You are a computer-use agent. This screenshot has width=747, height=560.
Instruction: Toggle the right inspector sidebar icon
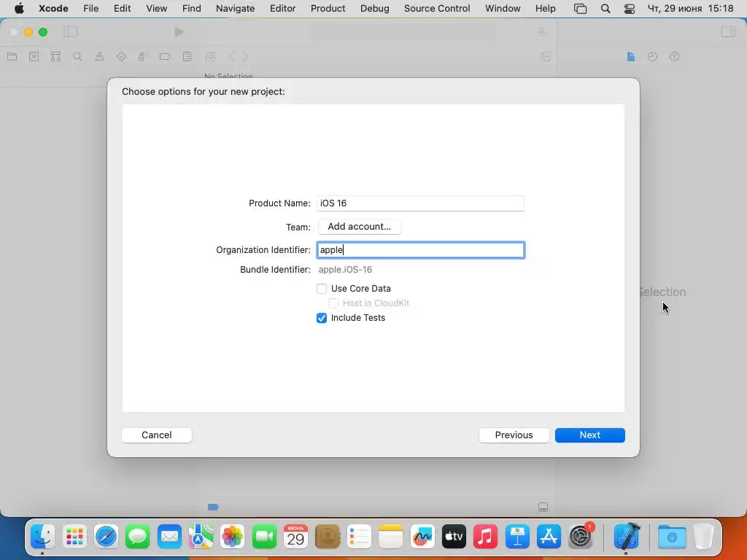point(728,32)
